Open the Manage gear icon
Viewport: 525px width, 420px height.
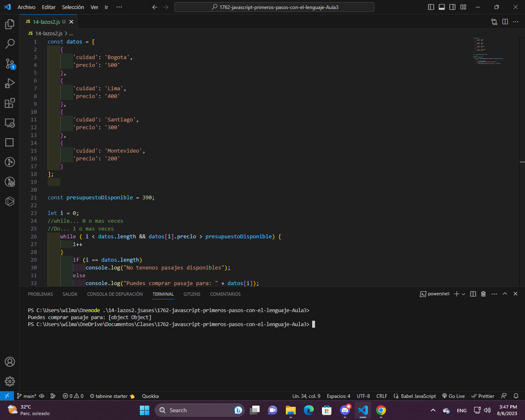coord(10,381)
